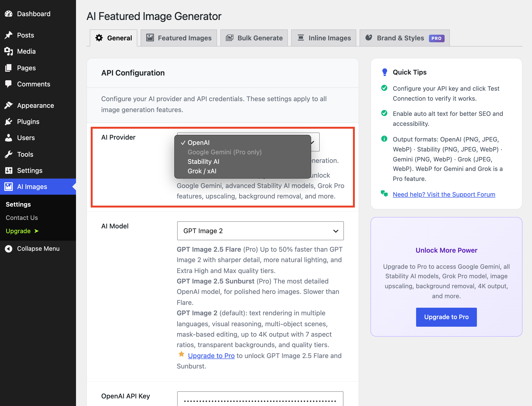Open the Need help? Visit the Support Forum link
This screenshot has width=532, height=406.
tap(444, 194)
